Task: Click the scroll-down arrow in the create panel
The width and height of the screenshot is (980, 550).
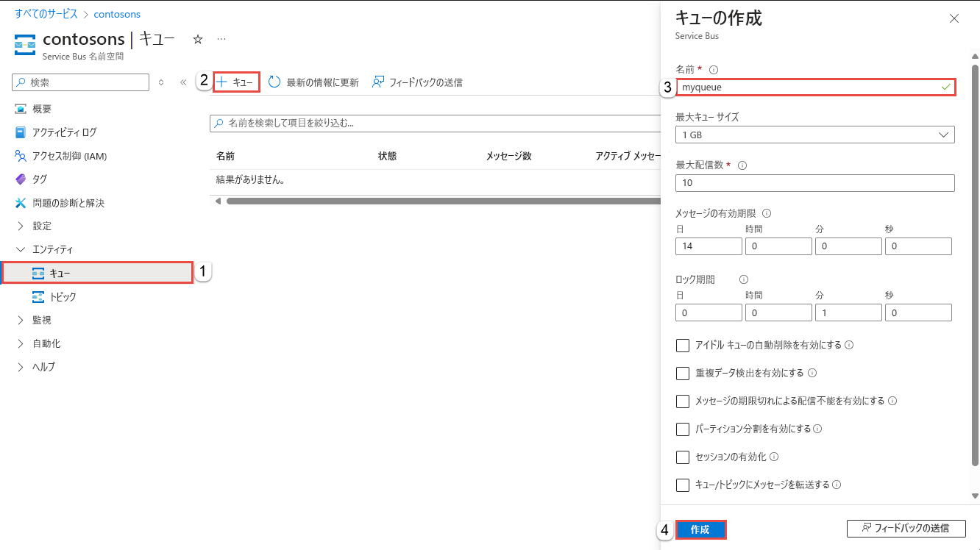Action: (x=976, y=496)
